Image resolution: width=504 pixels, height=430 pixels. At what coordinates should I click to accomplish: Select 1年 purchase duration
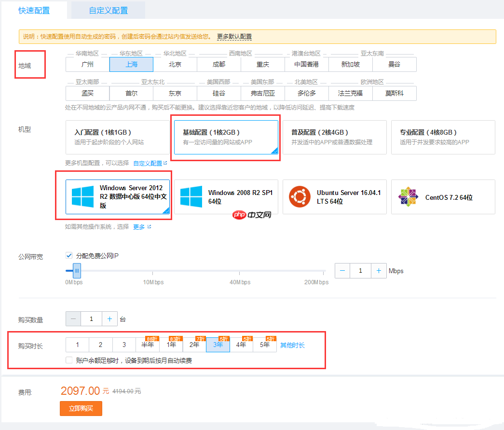tap(171, 345)
